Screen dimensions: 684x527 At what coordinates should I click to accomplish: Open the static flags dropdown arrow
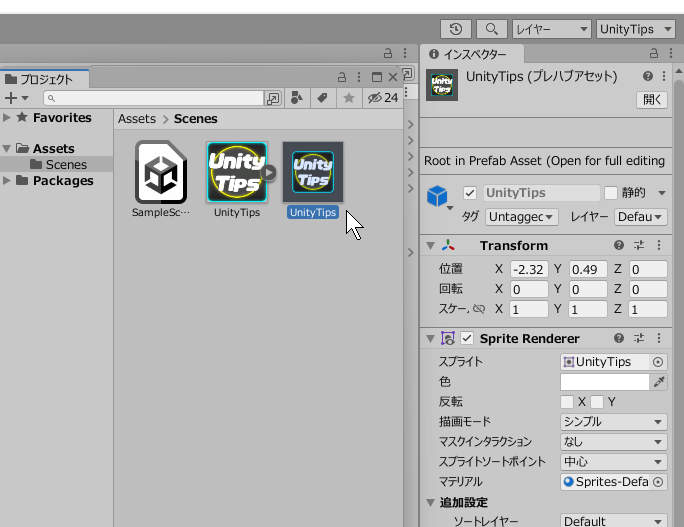pos(662,193)
